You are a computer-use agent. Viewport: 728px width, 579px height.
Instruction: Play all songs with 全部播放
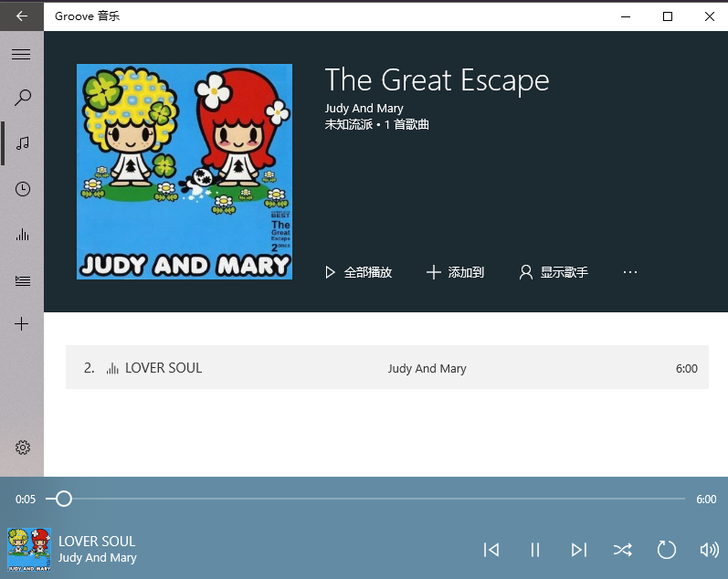(x=358, y=272)
